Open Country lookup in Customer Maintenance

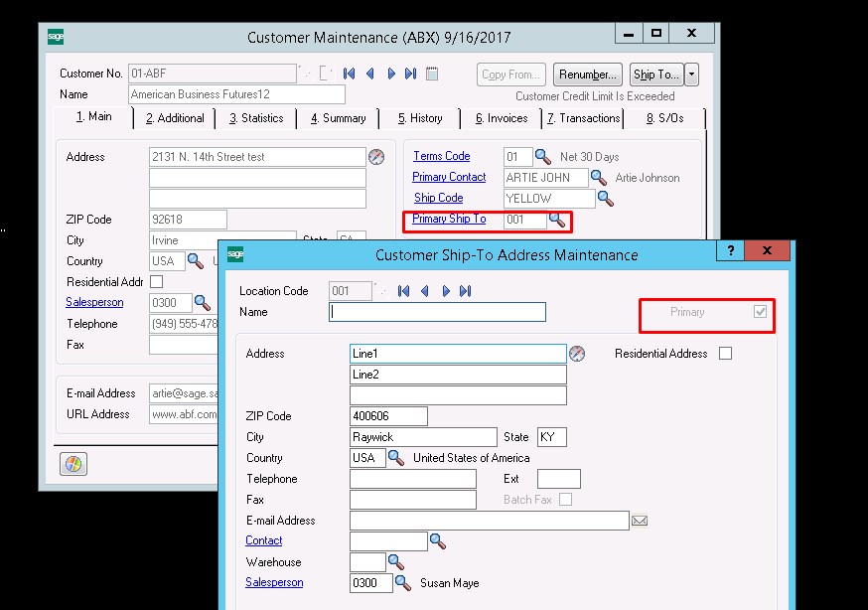click(x=196, y=260)
